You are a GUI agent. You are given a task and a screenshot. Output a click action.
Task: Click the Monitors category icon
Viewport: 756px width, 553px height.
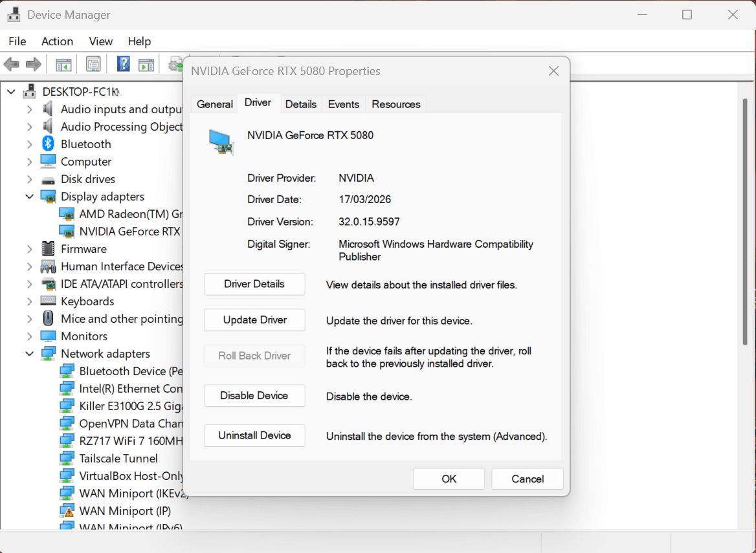coord(48,336)
